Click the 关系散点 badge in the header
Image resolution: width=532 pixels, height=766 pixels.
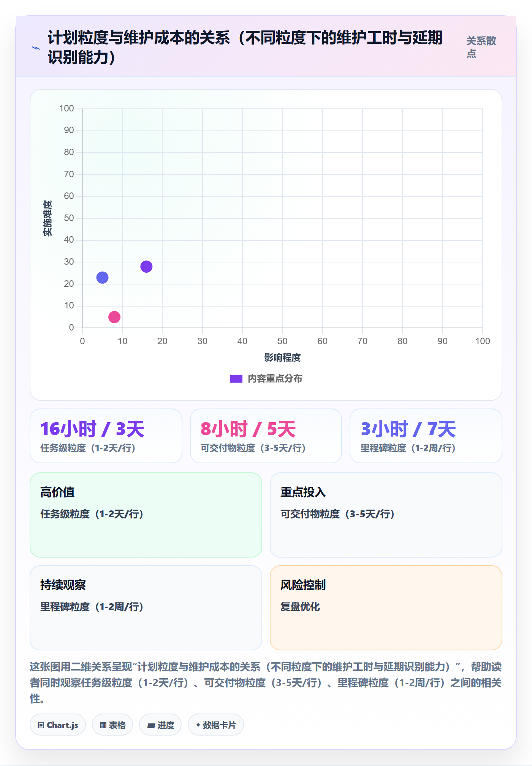[481, 47]
